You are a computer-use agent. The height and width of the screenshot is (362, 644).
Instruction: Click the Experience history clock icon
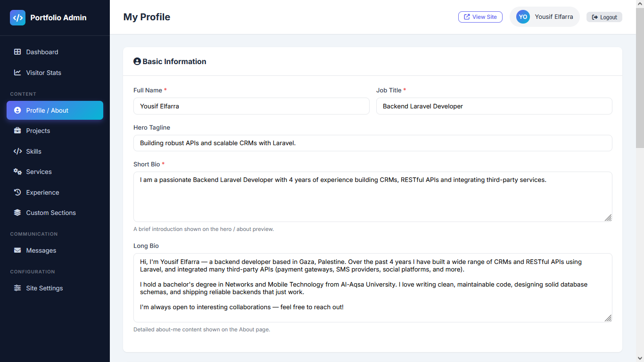point(17,192)
